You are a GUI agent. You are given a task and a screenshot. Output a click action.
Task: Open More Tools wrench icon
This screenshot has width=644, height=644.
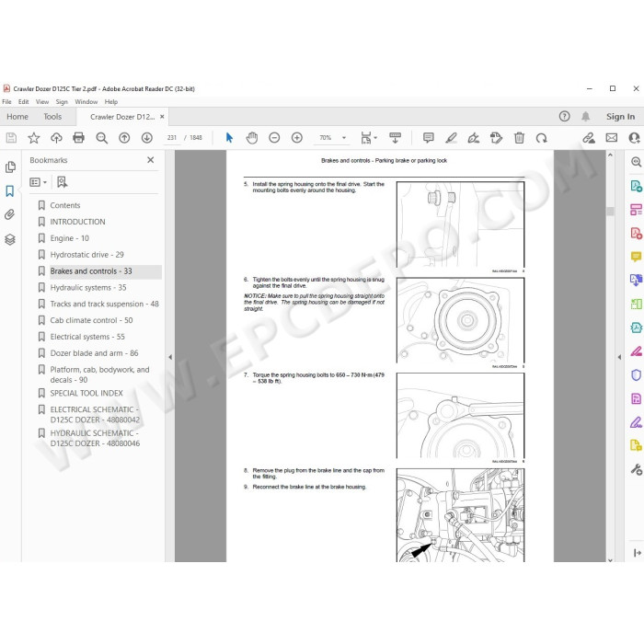coord(637,469)
